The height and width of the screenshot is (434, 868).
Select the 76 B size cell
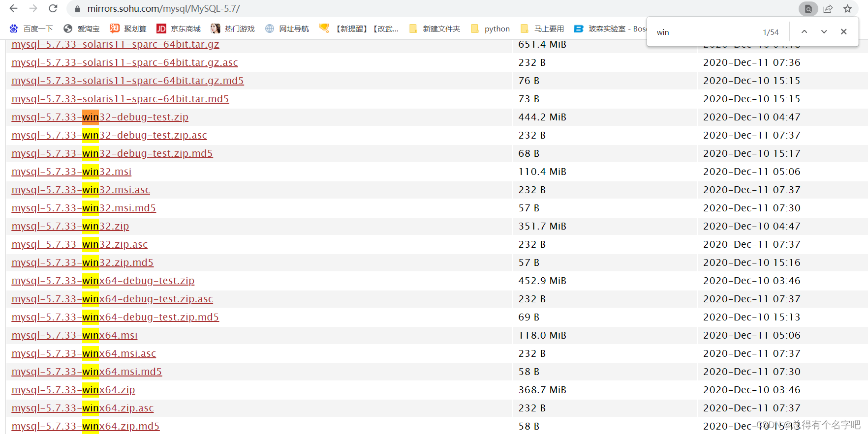[x=529, y=81]
